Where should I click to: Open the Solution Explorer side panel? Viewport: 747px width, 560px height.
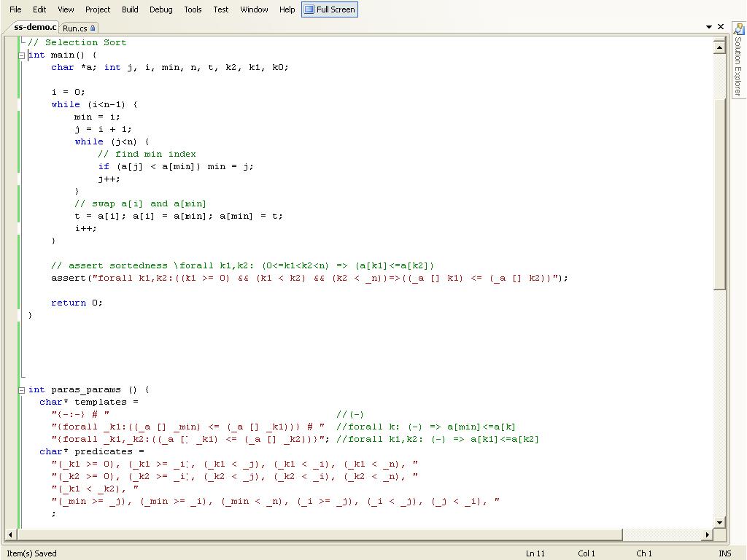(x=738, y=66)
